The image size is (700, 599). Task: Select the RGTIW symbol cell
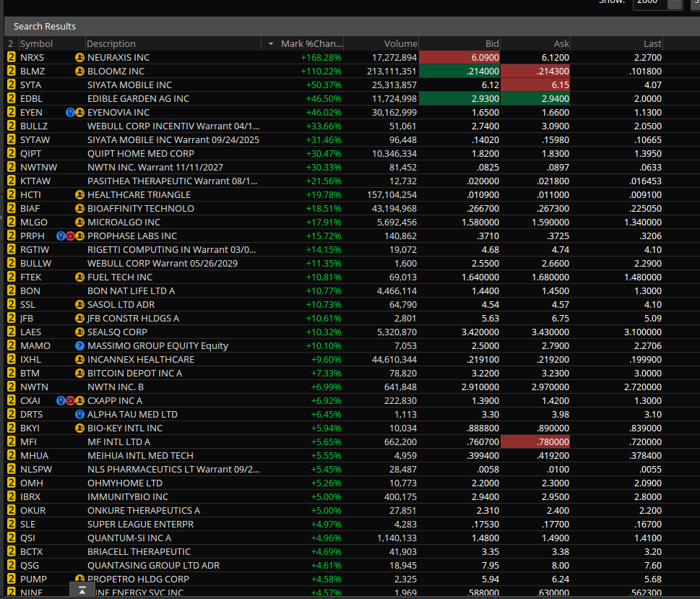tap(35, 250)
